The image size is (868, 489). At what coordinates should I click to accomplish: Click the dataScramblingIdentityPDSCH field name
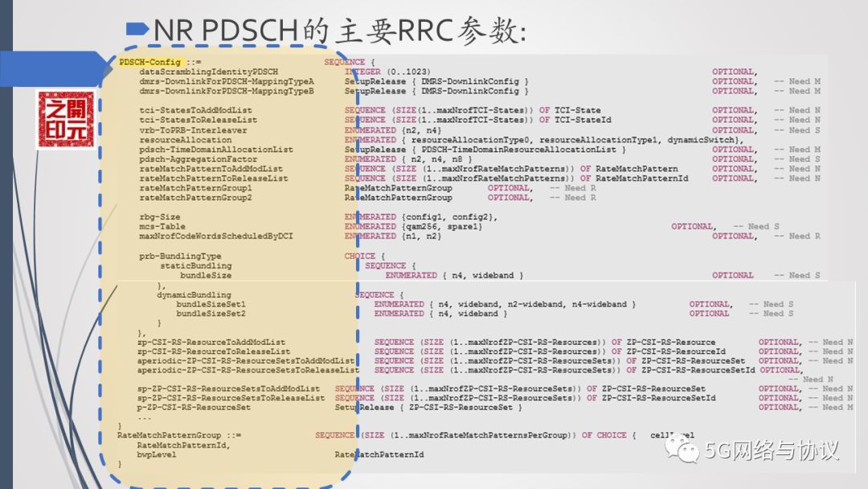tap(207, 72)
